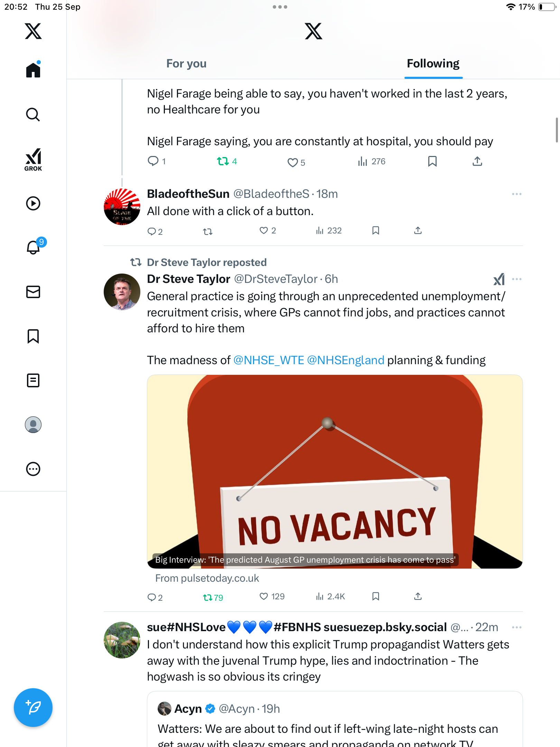This screenshot has width=560, height=747.
Task: Open the sidebar Search icon
Action: pos(33,114)
